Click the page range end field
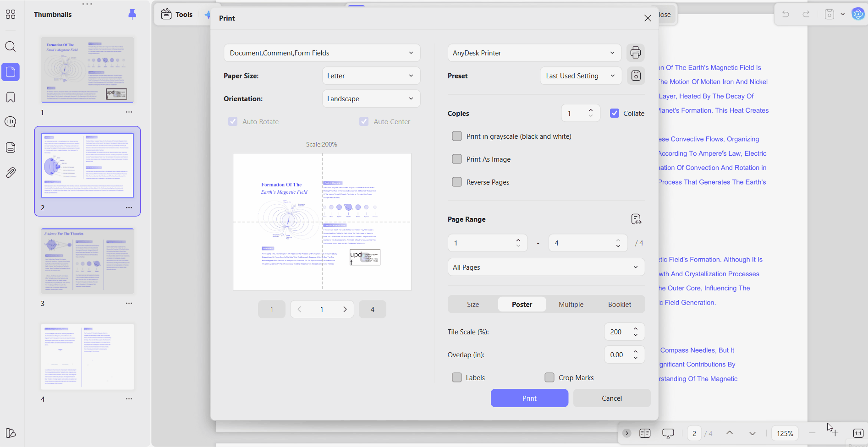Screen dimensions: 868x447 point(588,243)
